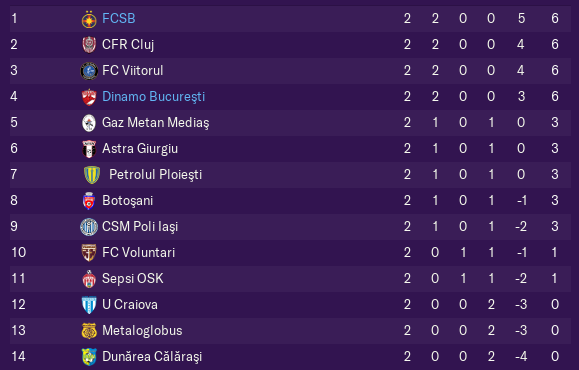The image size is (579, 370).
Task: Open Gaz Metan Mediaș via its crest
Action: 89,123
